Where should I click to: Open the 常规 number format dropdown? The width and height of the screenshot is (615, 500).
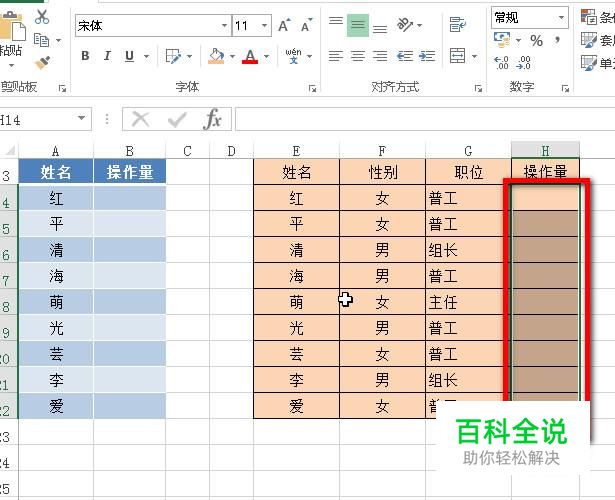click(561, 17)
